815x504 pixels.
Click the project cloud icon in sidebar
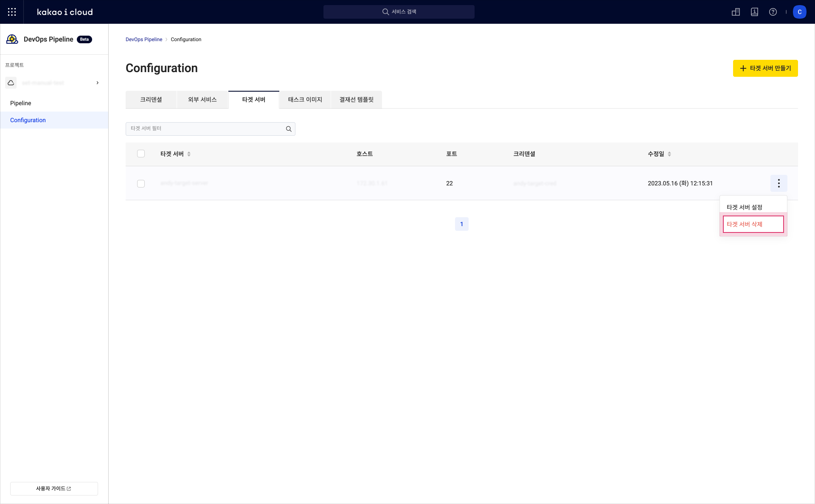click(11, 83)
